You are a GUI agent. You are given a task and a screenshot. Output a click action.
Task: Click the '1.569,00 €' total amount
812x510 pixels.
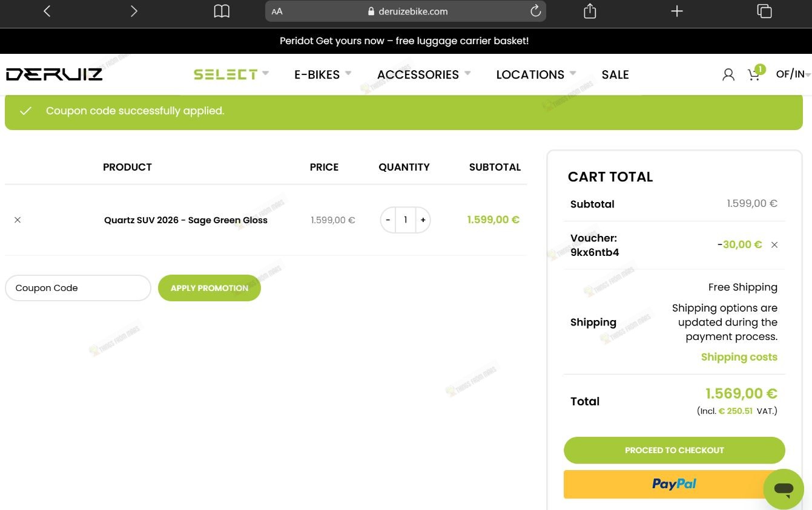tap(741, 394)
